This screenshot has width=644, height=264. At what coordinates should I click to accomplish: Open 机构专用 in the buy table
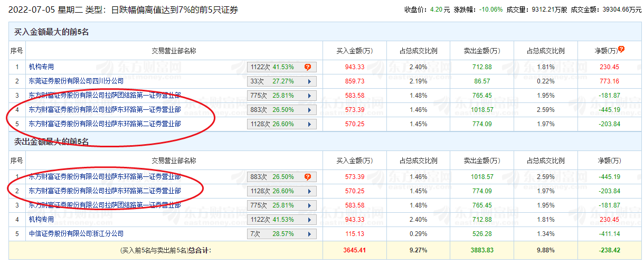tap(41, 67)
